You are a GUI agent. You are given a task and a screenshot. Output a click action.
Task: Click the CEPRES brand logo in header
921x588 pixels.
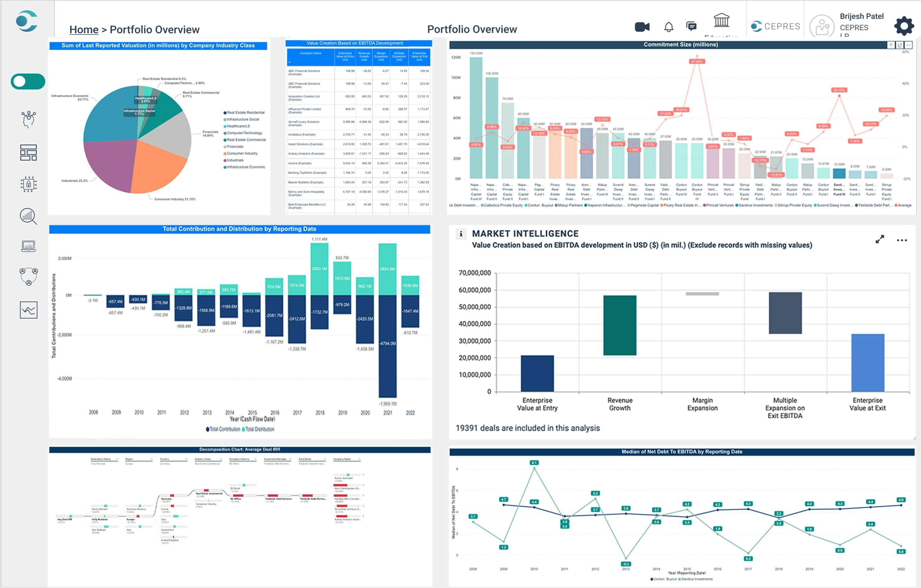(x=775, y=26)
